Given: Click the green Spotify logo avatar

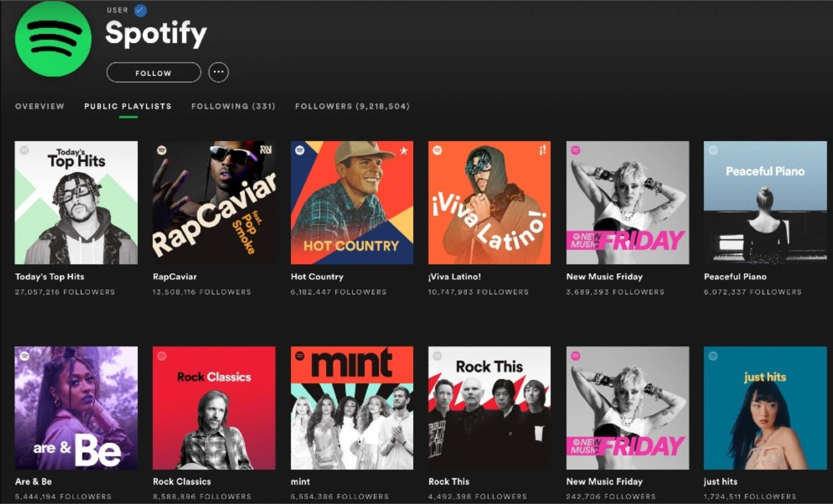Looking at the screenshot, I should point(53,39).
